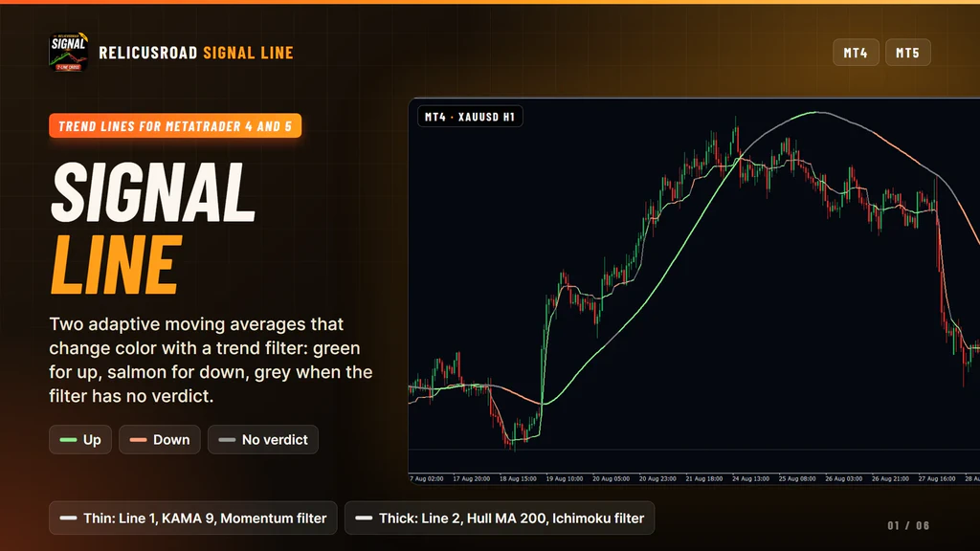Screen dimensions: 980x551
Task: Click the Signal Line logo icon
Action: (68, 52)
